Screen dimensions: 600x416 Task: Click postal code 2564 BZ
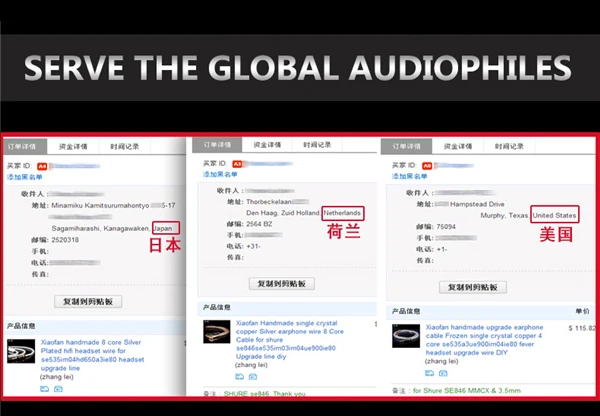pyautogui.click(x=259, y=224)
